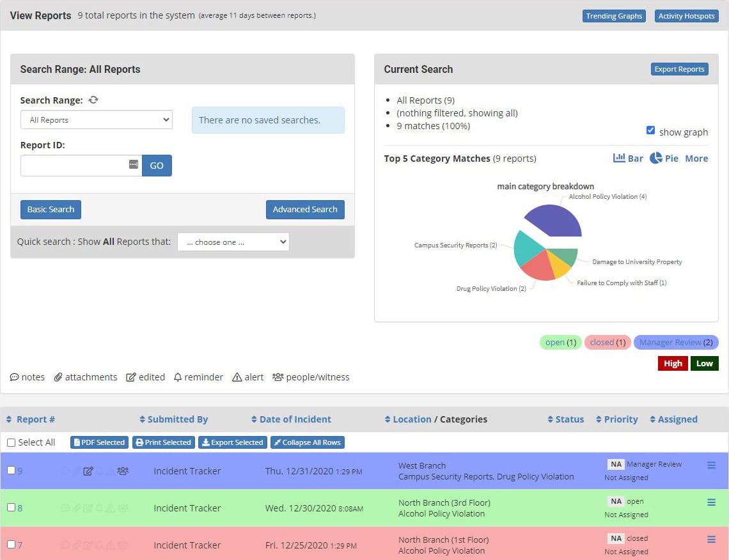
Task: Click the refresh icon beside Search Range label
Action: [x=93, y=100]
